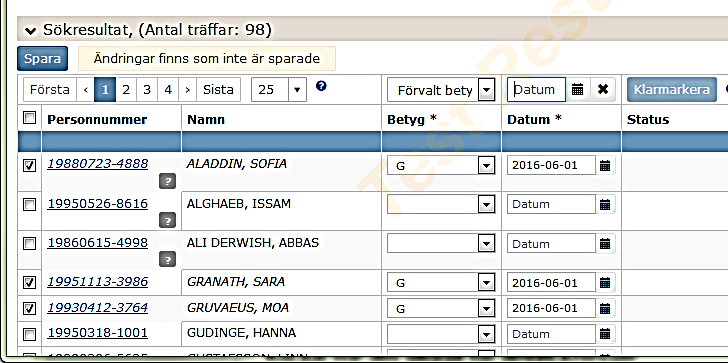The width and height of the screenshot is (728, 363).
Task: Select page 3 in pagination
Action: [147, 89]
